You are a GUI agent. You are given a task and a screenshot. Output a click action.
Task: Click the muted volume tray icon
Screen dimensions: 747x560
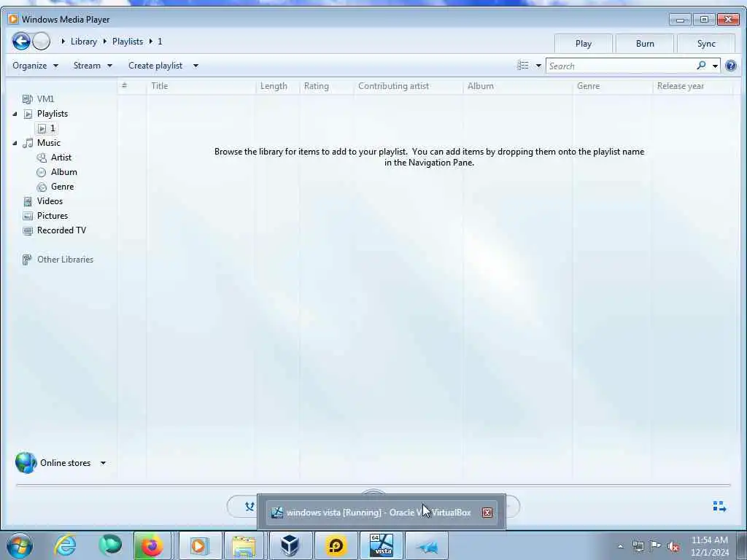point(673,547)
